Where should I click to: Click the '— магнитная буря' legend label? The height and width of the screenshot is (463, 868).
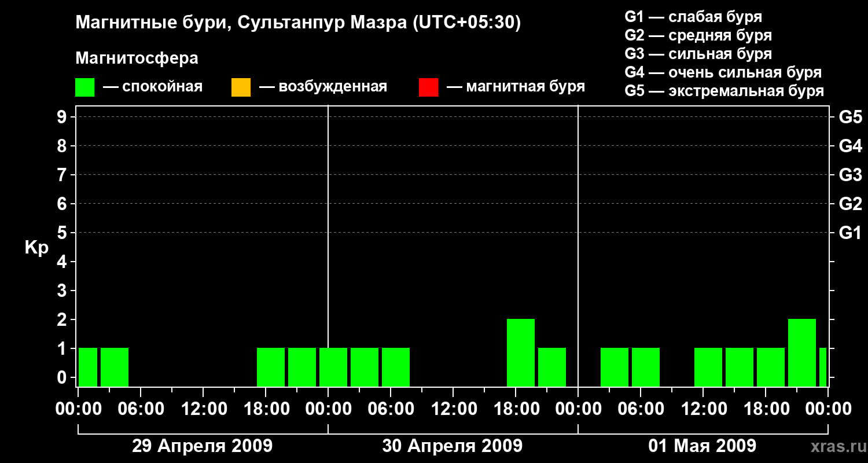(516, 87)
